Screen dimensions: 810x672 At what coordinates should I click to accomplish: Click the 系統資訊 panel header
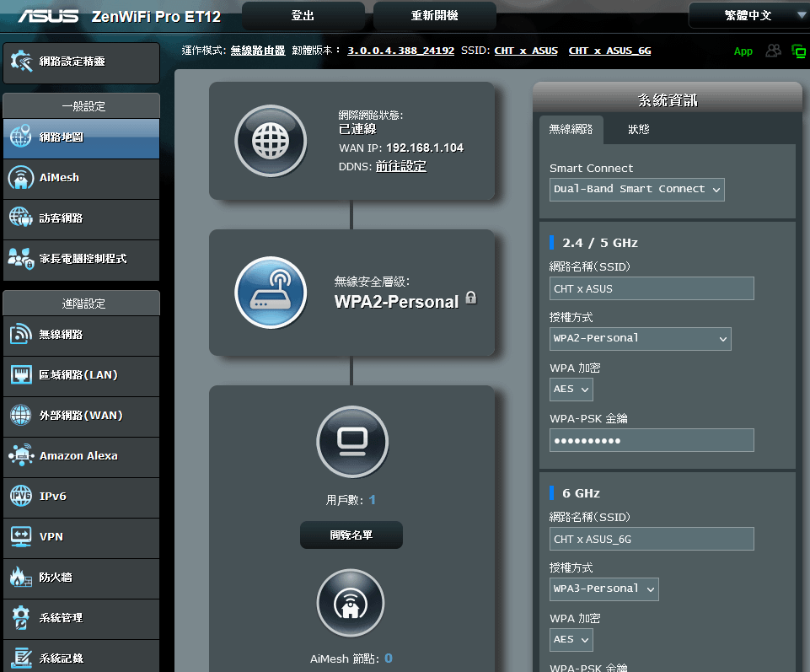tap(668, 99)
